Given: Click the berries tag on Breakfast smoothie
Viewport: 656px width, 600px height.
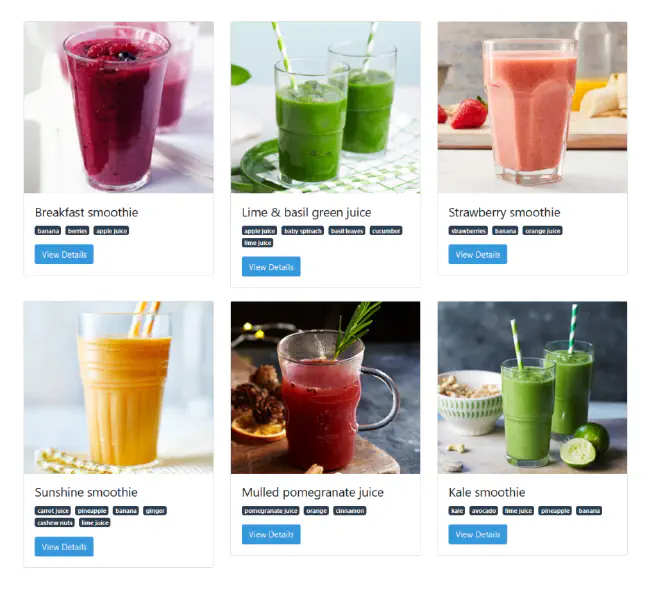Looking at the screenshot, I should pos(77,231).
